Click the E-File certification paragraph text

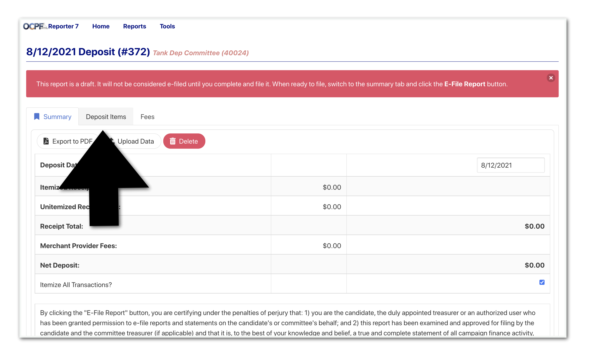point(287,323)
